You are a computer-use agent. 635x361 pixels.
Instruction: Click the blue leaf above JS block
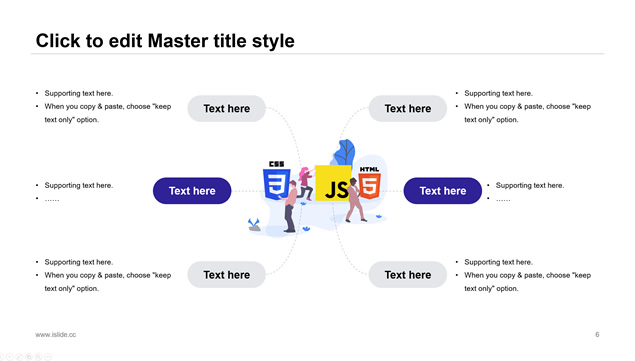(345, 152)
